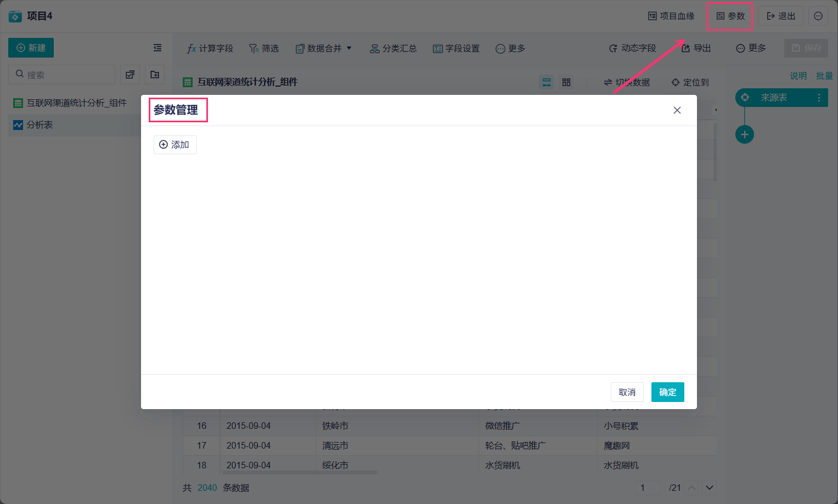Click the 铁岭市 cell
The width and height of the screenshot is (838, 504).
(397, 426)
